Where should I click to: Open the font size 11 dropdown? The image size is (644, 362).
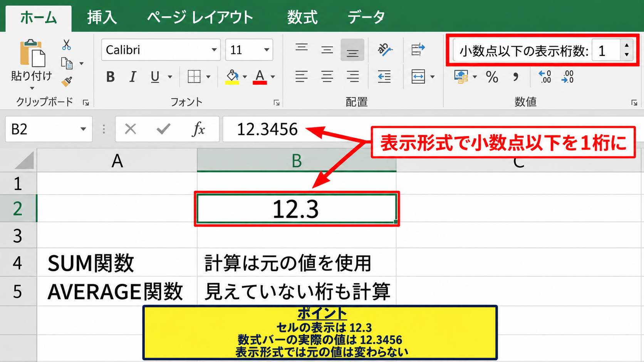click(266, 50)
